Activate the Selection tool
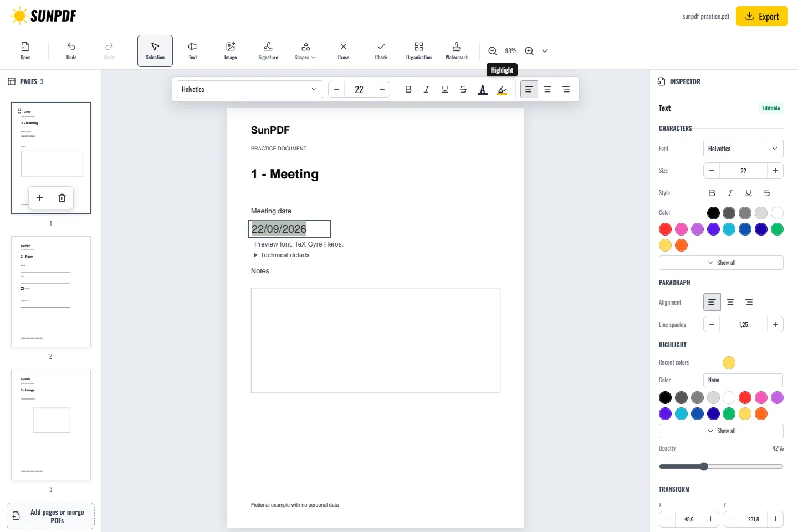The image size is (798, 532). tap(155, 51)
